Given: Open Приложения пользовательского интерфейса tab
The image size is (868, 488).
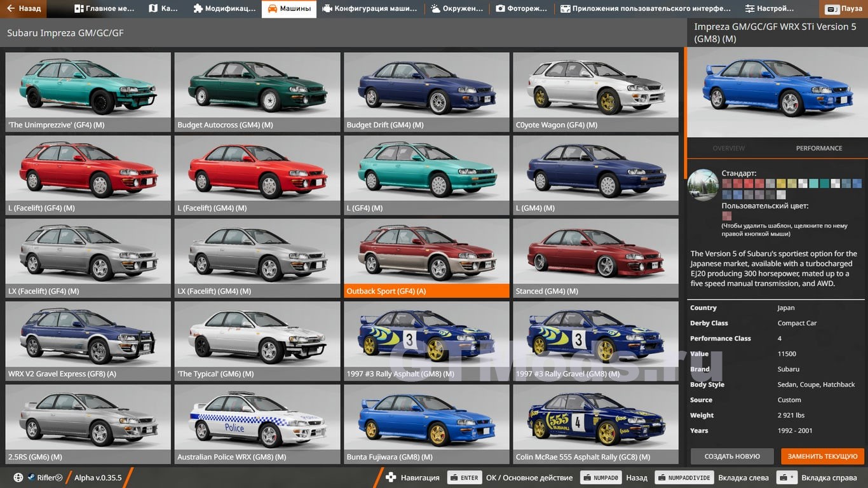Looking at the screenshot, I should coord(646,9).
